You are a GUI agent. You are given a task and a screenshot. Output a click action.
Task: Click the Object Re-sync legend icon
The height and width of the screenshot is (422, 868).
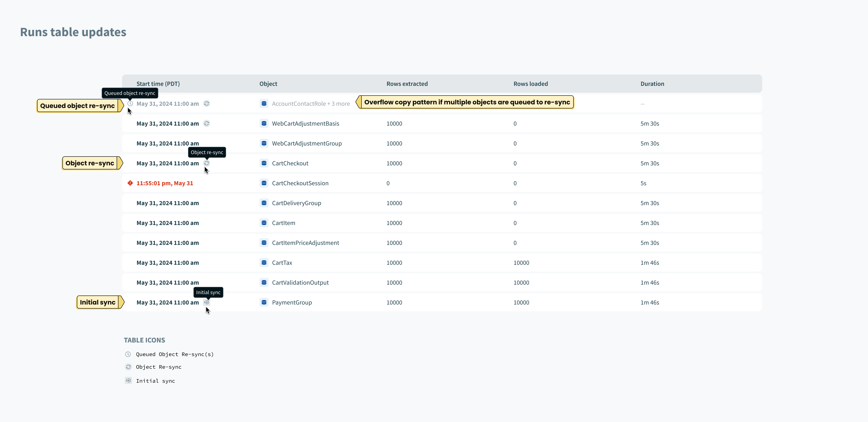click(x=128, y=367)
